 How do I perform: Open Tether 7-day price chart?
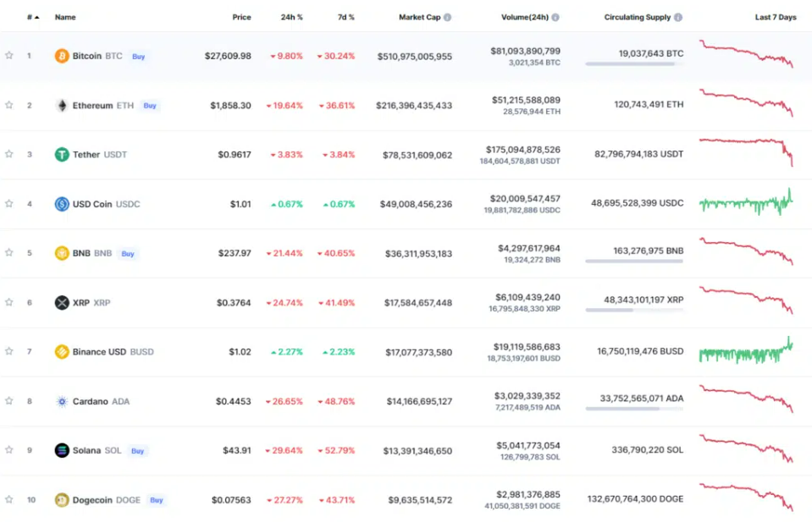[746, 152]
